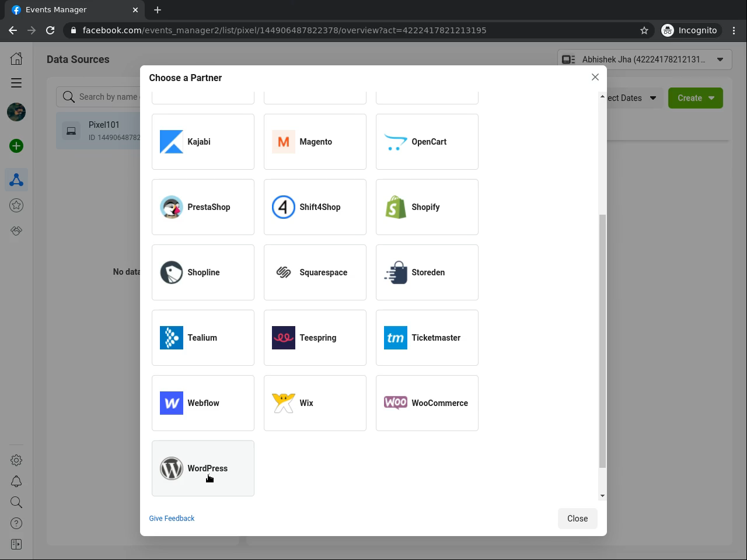
Task: Click the PrestaShop mascot logo
Action: [172, 207]
